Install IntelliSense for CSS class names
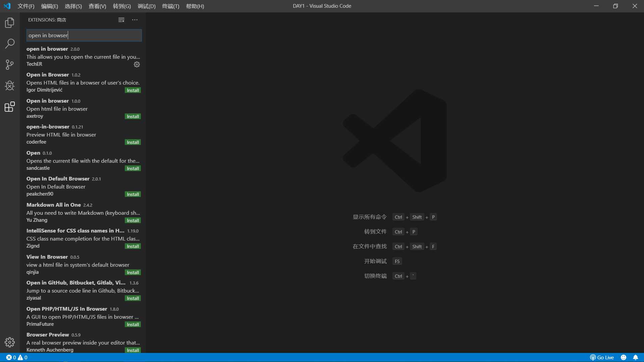The width and height of the screenshot is (644, 362). click(133, 247)
